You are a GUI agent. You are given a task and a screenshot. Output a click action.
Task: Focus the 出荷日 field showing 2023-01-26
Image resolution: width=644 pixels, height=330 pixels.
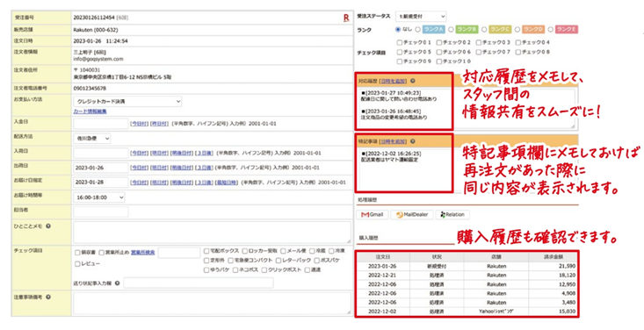click(101, 168)
